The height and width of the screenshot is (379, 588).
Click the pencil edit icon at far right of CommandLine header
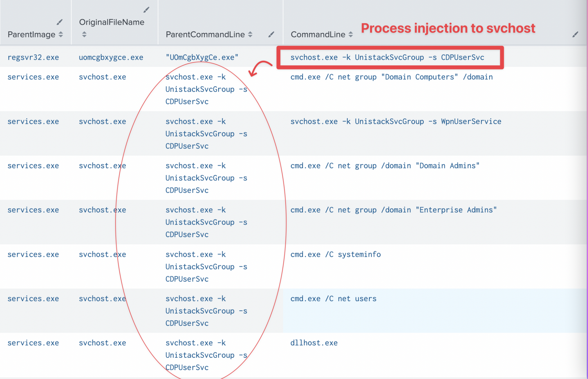coord(575,34)
